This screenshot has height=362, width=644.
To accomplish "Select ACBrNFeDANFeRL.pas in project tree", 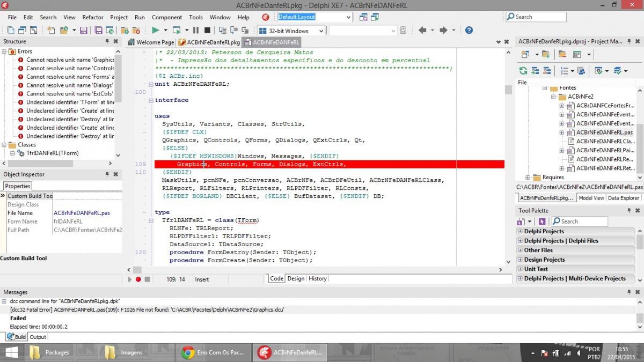I will (x=604, y=132).
